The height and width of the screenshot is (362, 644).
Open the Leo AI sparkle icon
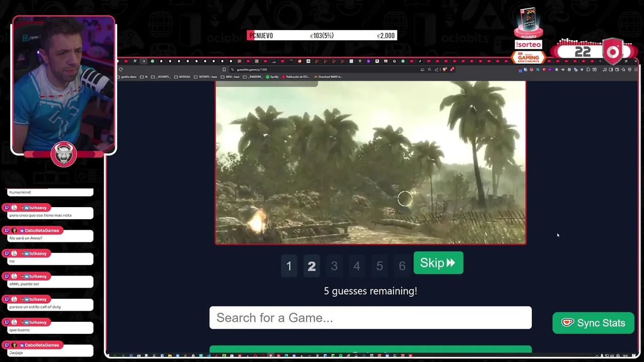[623, 69]
